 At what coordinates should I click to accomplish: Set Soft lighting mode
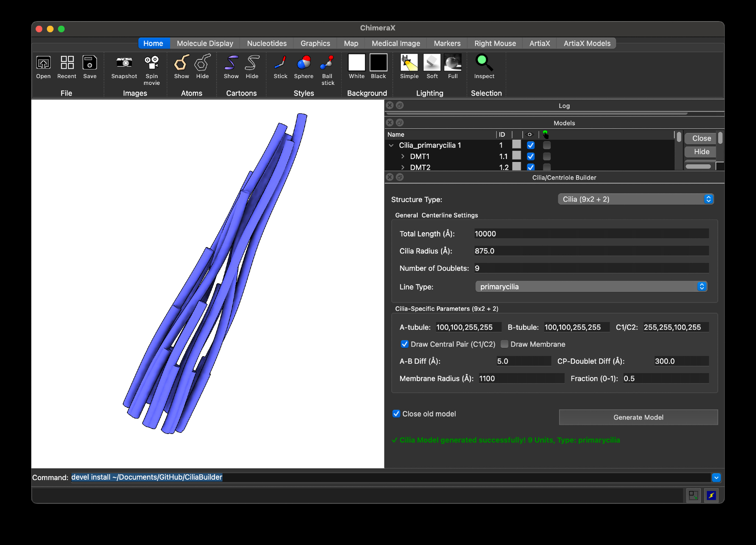click(432, 63)
